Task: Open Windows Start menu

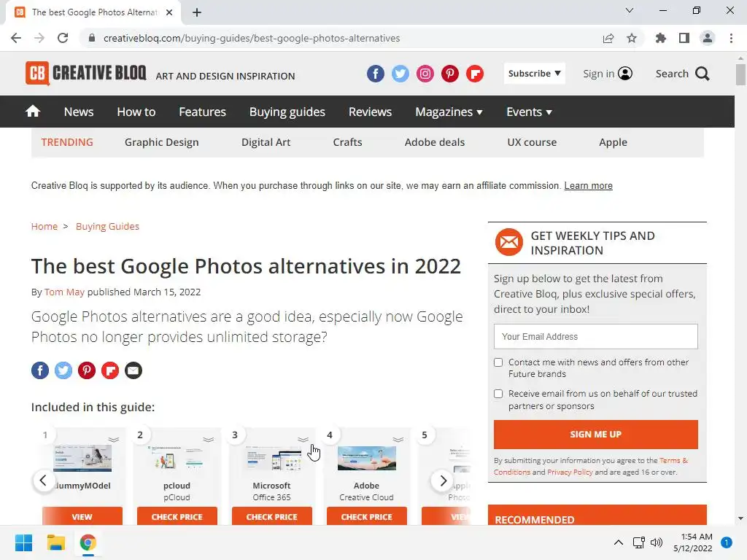Action: tap(23, 542)
